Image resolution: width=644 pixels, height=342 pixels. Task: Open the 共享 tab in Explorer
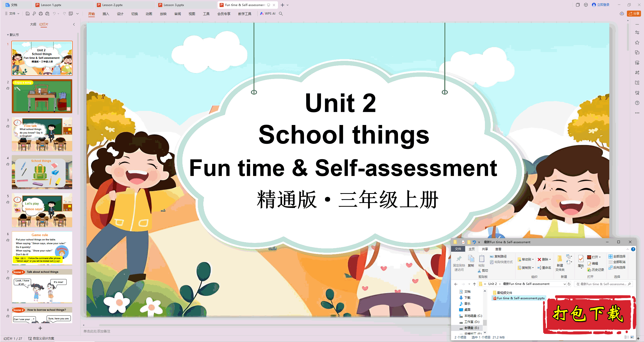click(485, 249)
